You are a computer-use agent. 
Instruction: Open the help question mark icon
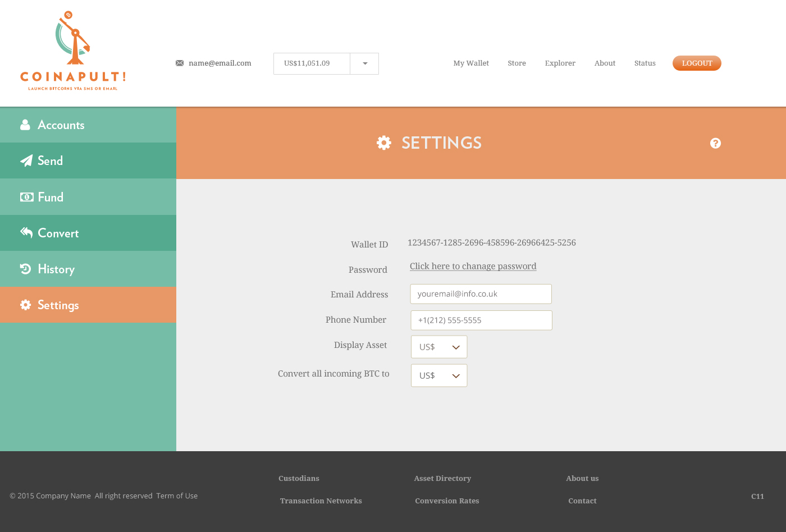[x=715, y=143]
